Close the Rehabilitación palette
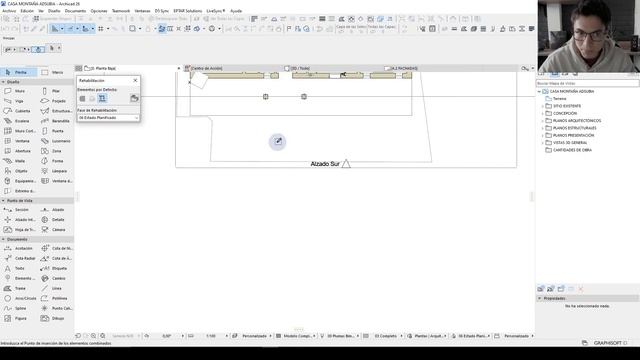The image size is (640, 360). [x=135, y=80]
